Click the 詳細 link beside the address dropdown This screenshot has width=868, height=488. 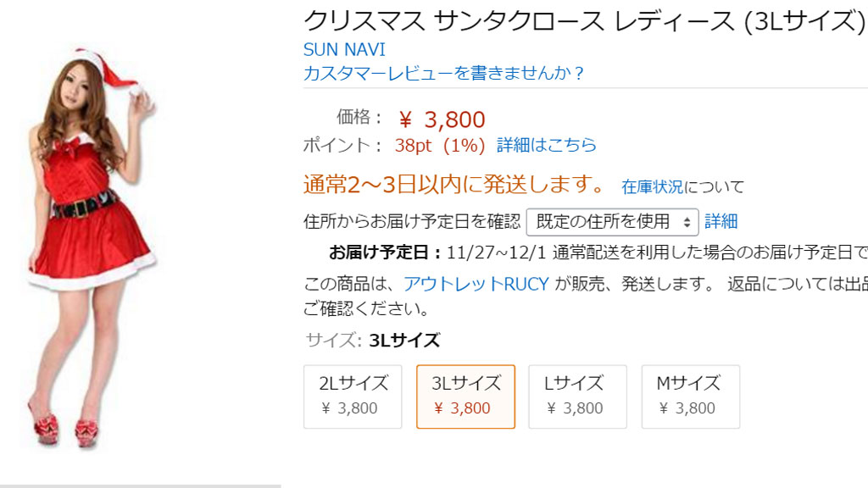click(721, 222)
